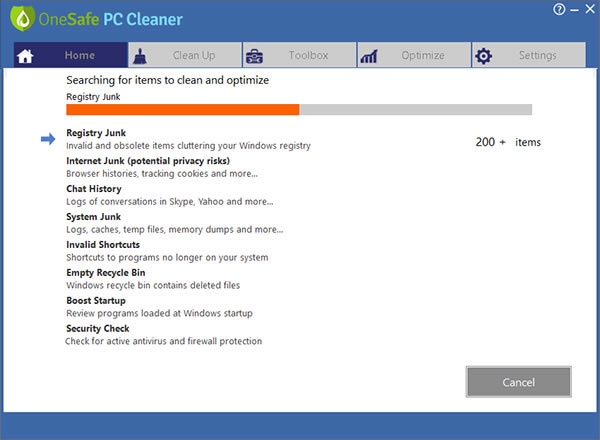Click the '200 + items' count

coord(508,142)
